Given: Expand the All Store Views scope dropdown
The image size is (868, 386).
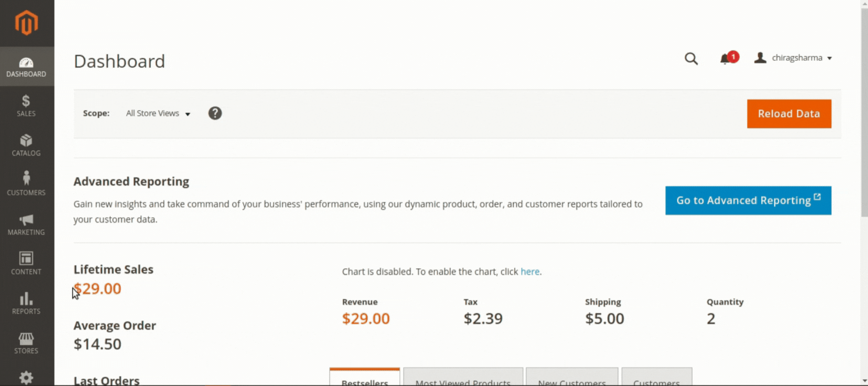Looking at the screenshot, I should click(x=158, y=113).
